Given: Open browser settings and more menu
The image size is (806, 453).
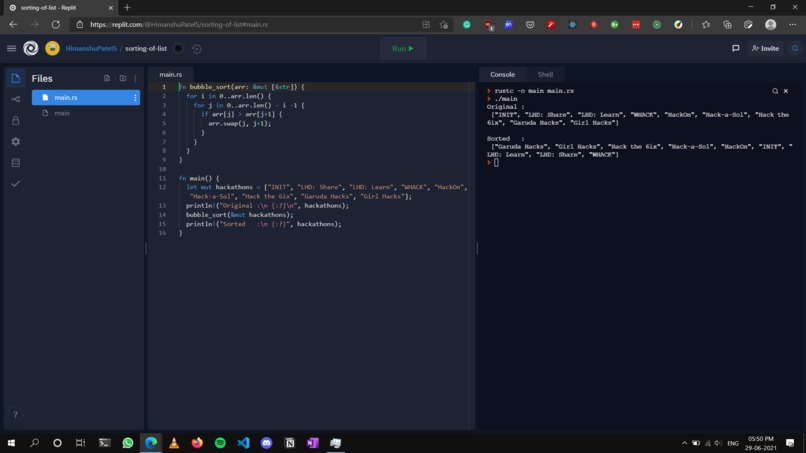Looking at the screenshot, I should (x=793, y=24).
